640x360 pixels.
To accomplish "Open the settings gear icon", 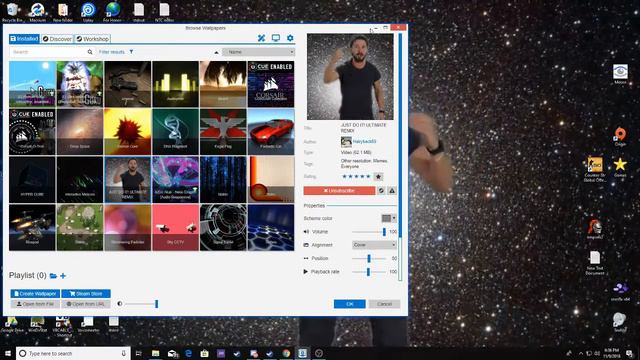I will point(290,38).
